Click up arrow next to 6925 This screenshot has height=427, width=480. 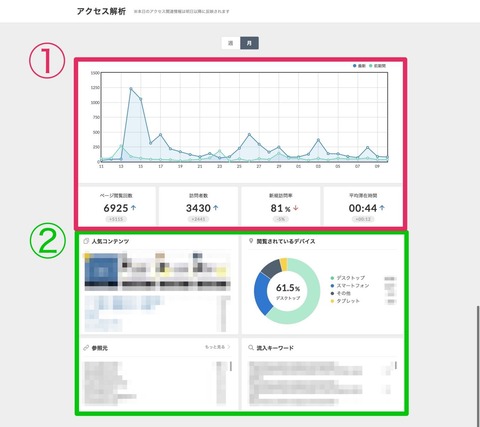tap(134, 208)
